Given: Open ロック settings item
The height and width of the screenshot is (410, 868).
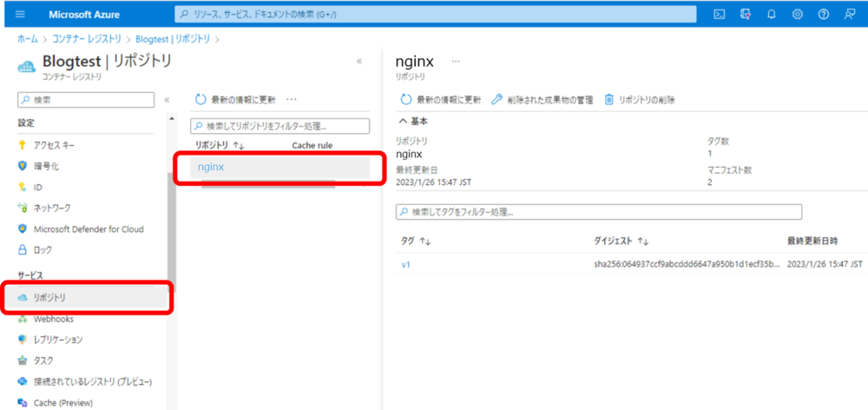Looking at the screenshot, I should click(43, 250).
